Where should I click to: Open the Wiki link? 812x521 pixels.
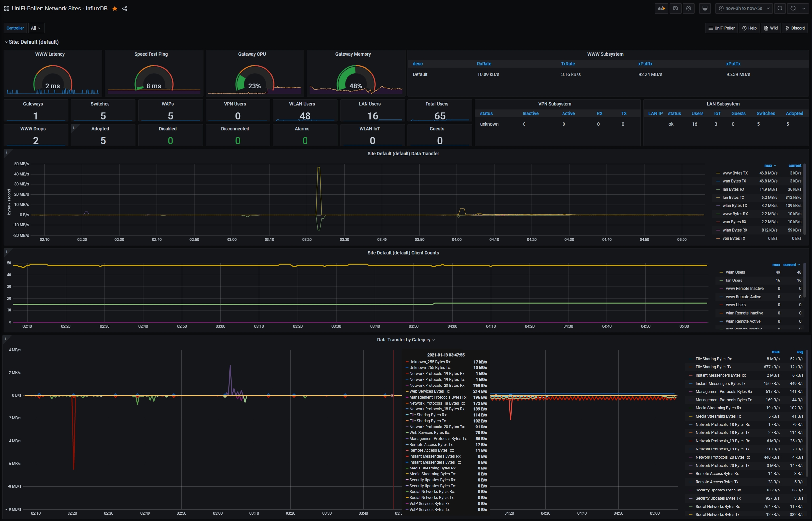point(771,28)
